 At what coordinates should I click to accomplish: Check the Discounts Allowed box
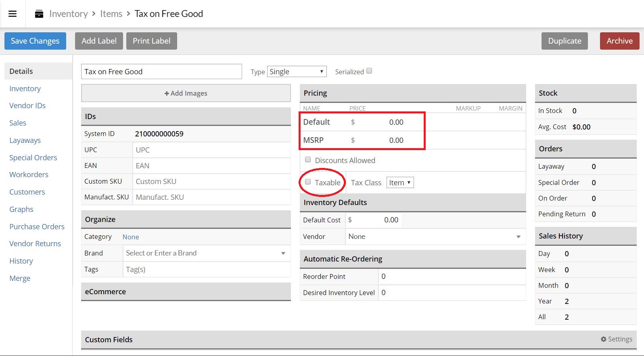pyautogui.click(x=308, y=160)
